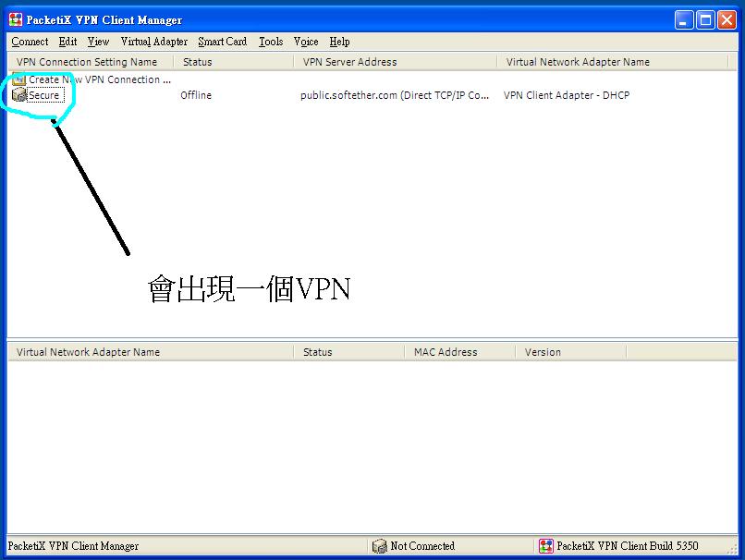Open the Voice menu
The height and width of the screenshot is (560, 745).
306,42
